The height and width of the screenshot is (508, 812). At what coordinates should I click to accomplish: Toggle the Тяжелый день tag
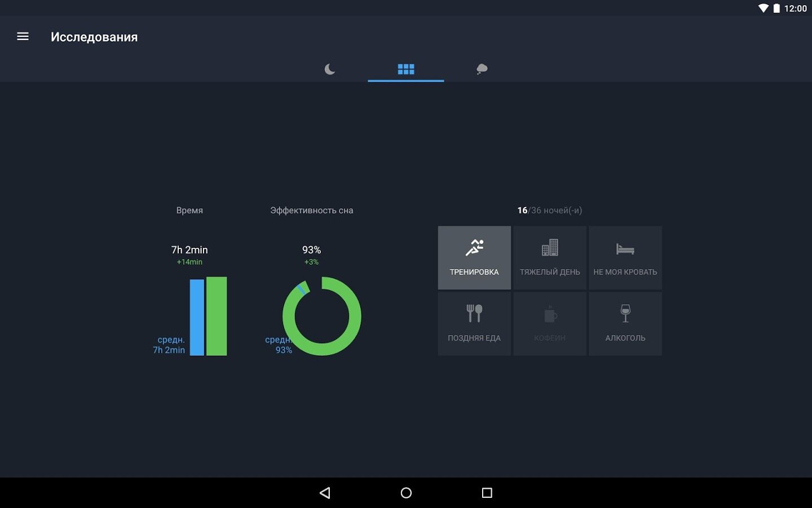tap(550, 258)
